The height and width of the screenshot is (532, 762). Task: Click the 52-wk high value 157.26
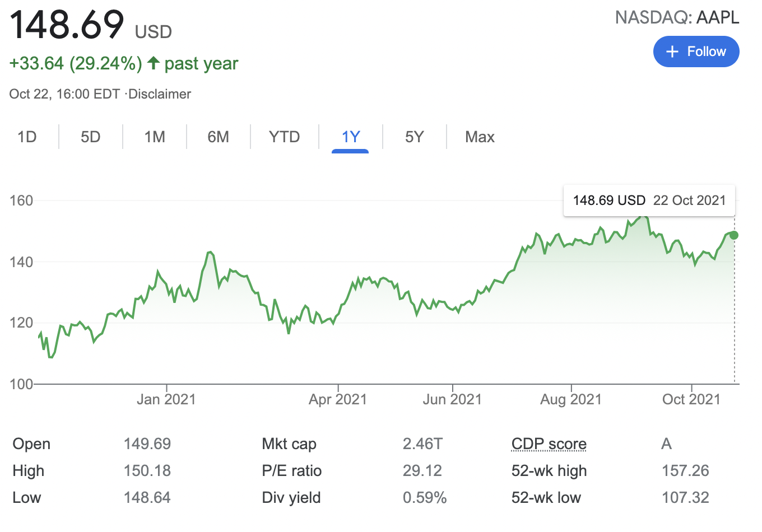685,470
